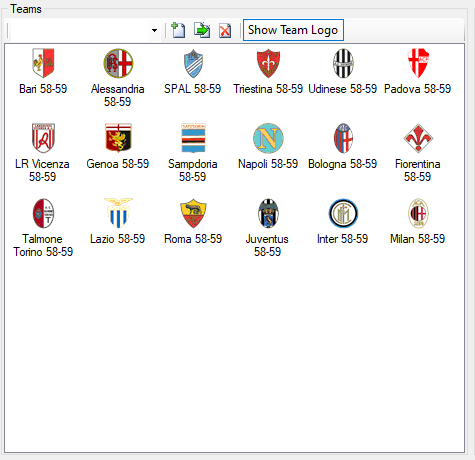Click the 'Bologna 58-59' name text
Viewport: 475px width, 460px height.
coord(343,164)
